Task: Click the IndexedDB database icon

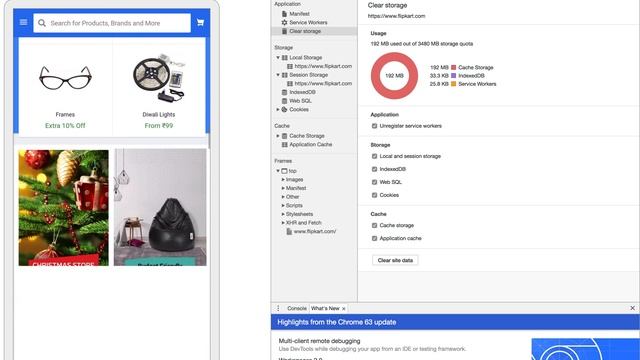Action: pyautogui.click(x=284, y=92)
